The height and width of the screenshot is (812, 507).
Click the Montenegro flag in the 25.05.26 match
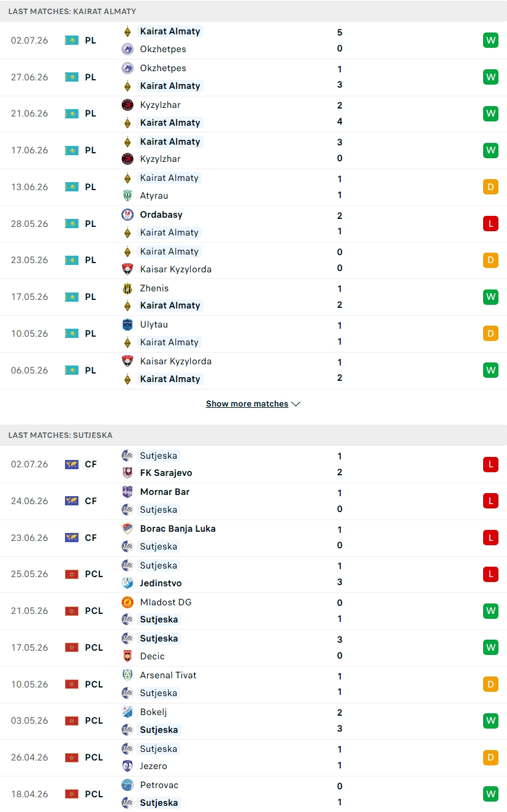(x=72, y=575)
